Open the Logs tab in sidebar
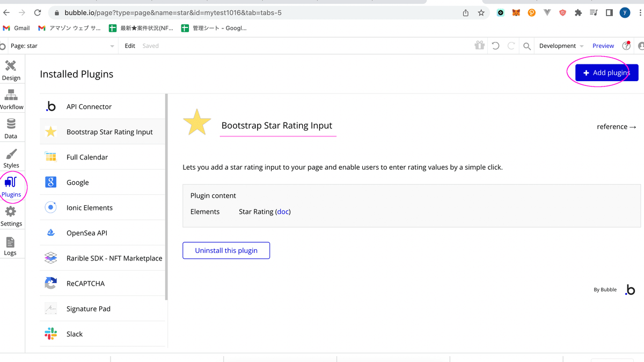Viewport: 644px width, 362px height. point(10,245)
